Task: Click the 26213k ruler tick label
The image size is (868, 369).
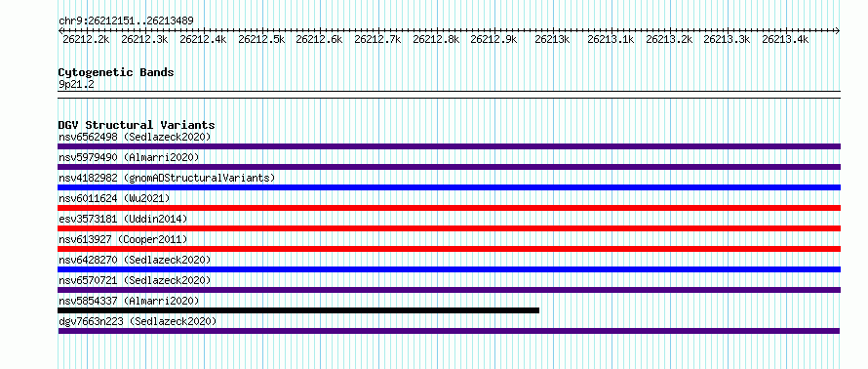Action: point(552,39)
